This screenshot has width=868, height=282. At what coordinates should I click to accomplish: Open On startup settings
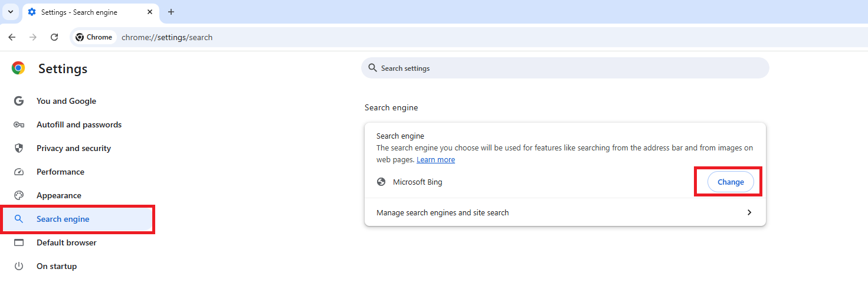pos(56,266)
